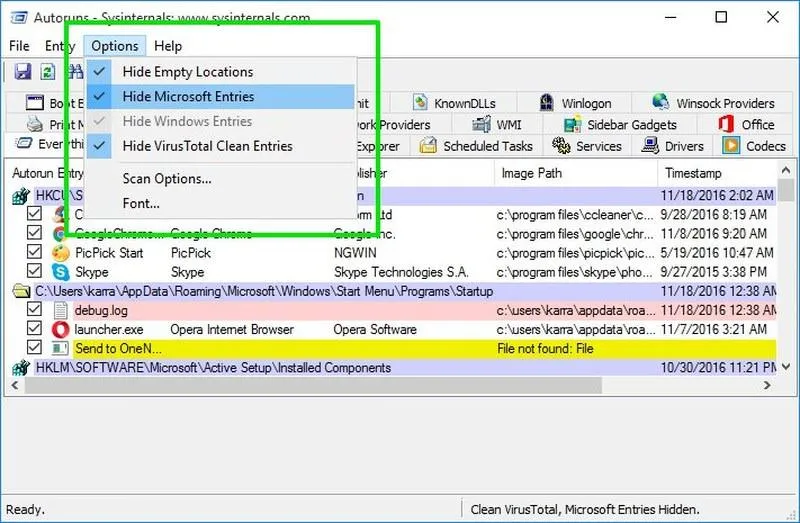
Task: Click 'Clean VirusTotal, Microsoft Entries Hidden.' status
Action: (x=585, y=509)
